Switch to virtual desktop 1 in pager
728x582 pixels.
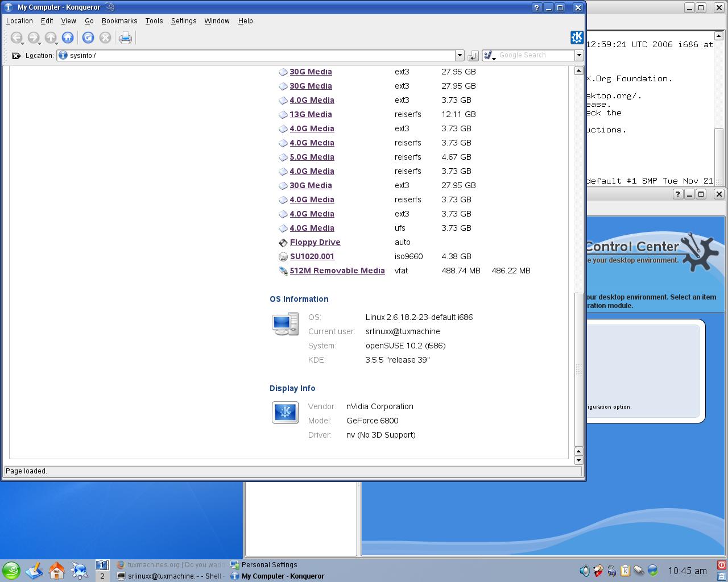point(102,566)
